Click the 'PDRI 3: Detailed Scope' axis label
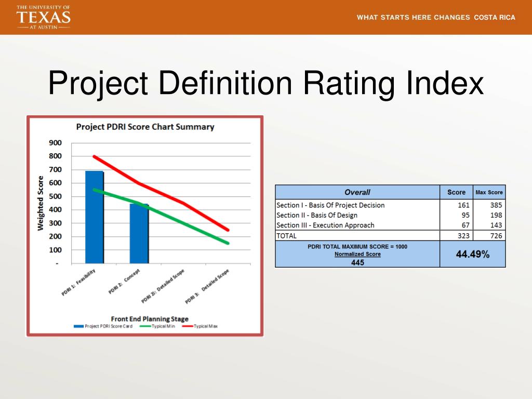The height and width of the screenshot is (399, 532). [207, 286]
